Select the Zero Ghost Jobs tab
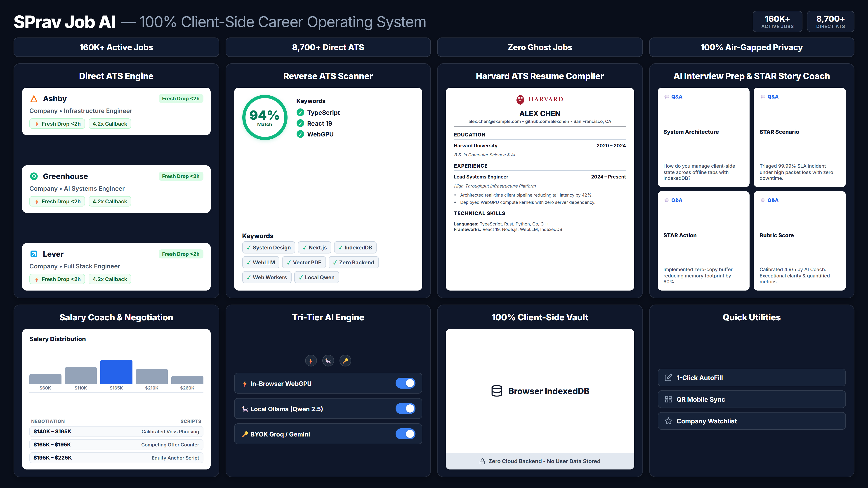This screenshot has height=488, width=868. point(540,47)
